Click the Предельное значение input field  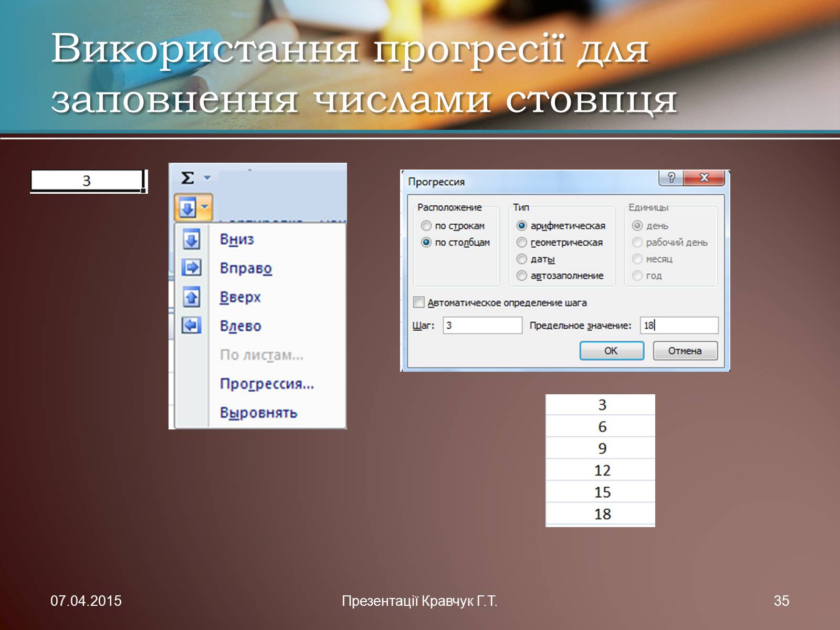tap(679, 325)
